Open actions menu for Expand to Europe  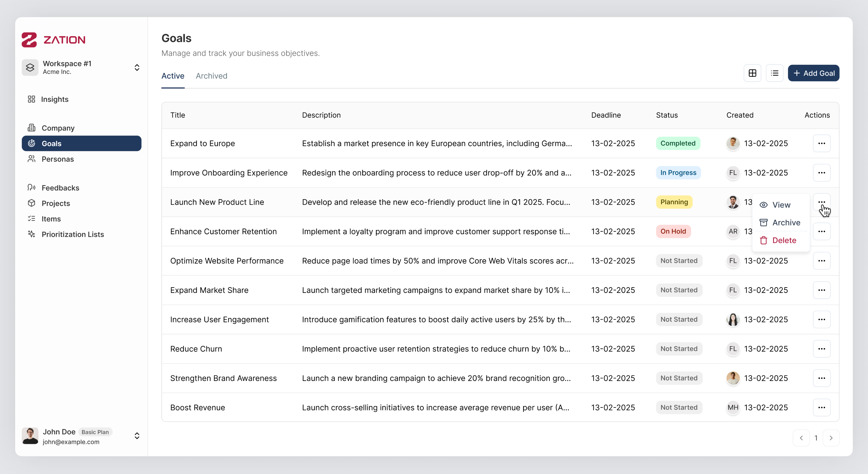(x=821, y=143)
